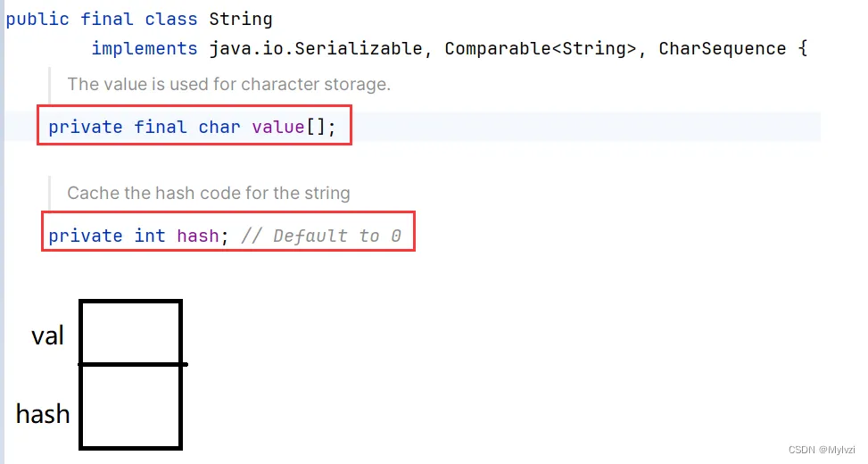Click the 'val' diagram label
Screen dimensions: 868x464
tap(47, 336)
